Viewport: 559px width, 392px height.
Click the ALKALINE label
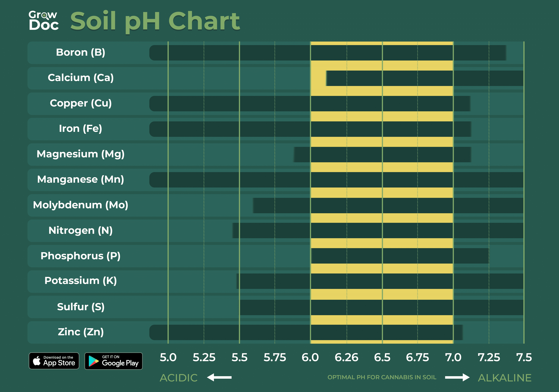pos(505,378)
